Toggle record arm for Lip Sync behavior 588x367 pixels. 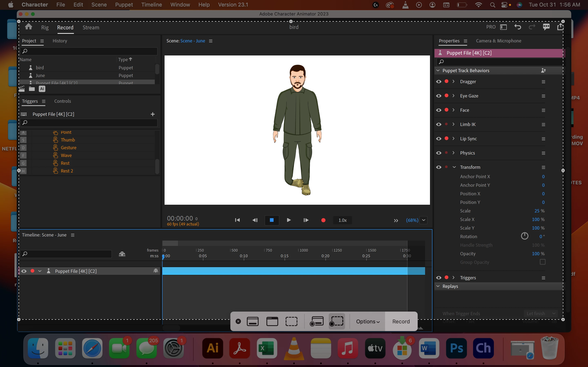coord(446,138)
